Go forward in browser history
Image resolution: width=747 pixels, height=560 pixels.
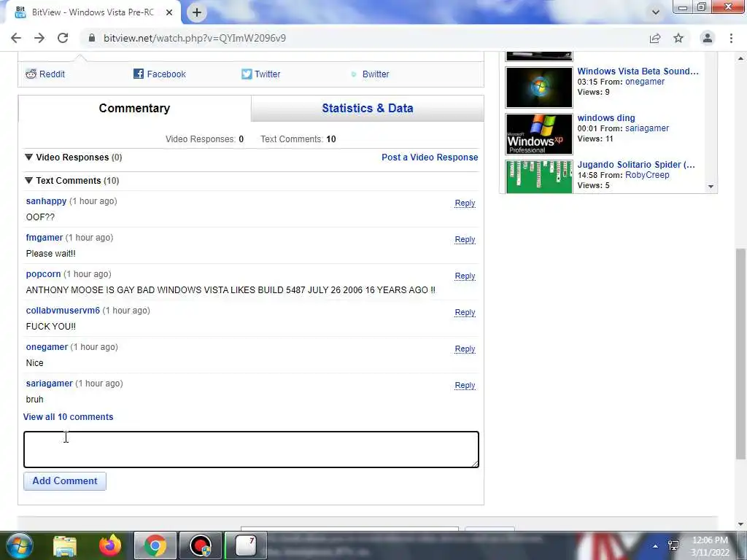click(39, 38)
